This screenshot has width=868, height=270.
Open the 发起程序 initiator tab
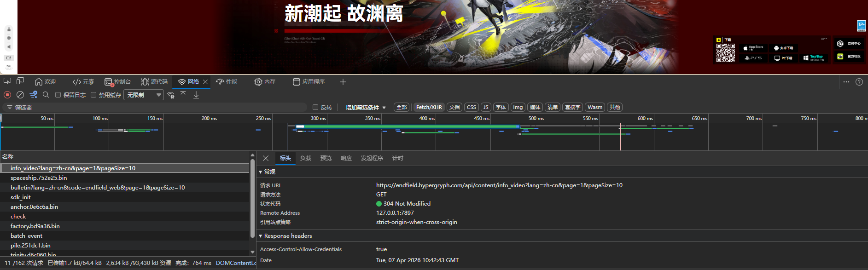click(x=372, y=158)
